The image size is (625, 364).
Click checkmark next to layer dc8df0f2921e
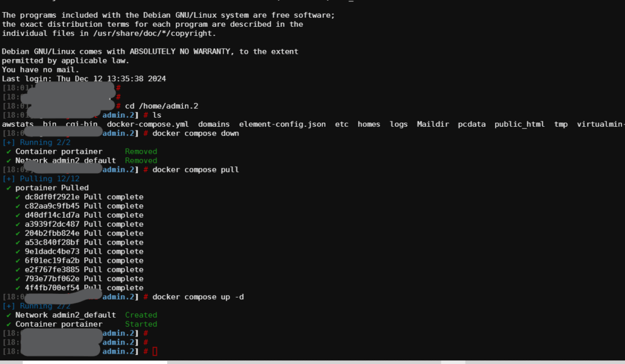[18, 197]
